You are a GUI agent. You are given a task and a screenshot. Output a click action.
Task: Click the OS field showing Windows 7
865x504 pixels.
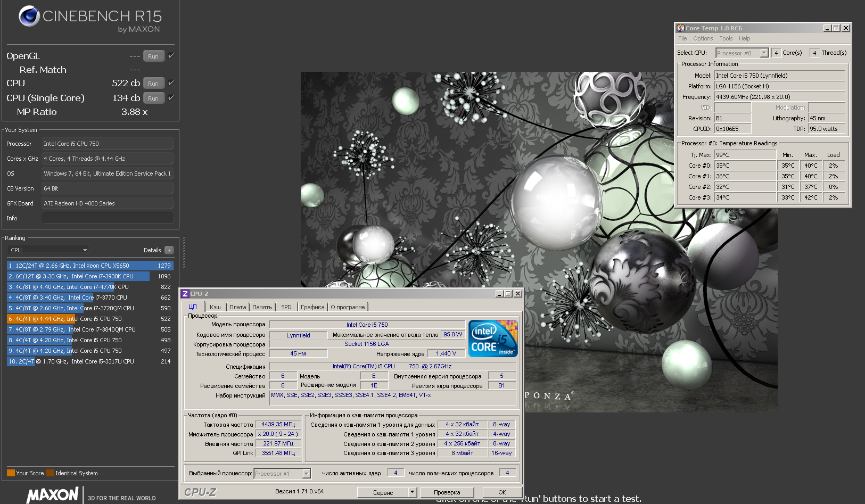[x=108, y=173]
